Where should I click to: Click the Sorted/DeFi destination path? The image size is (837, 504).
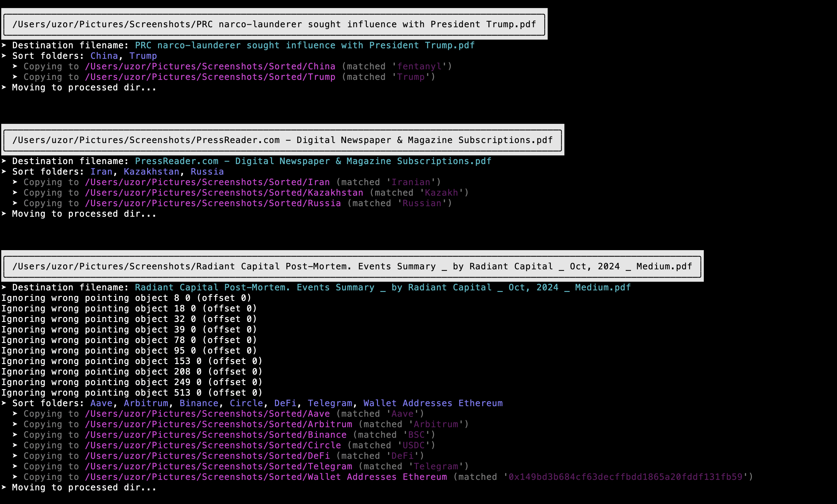pos(207,456)
